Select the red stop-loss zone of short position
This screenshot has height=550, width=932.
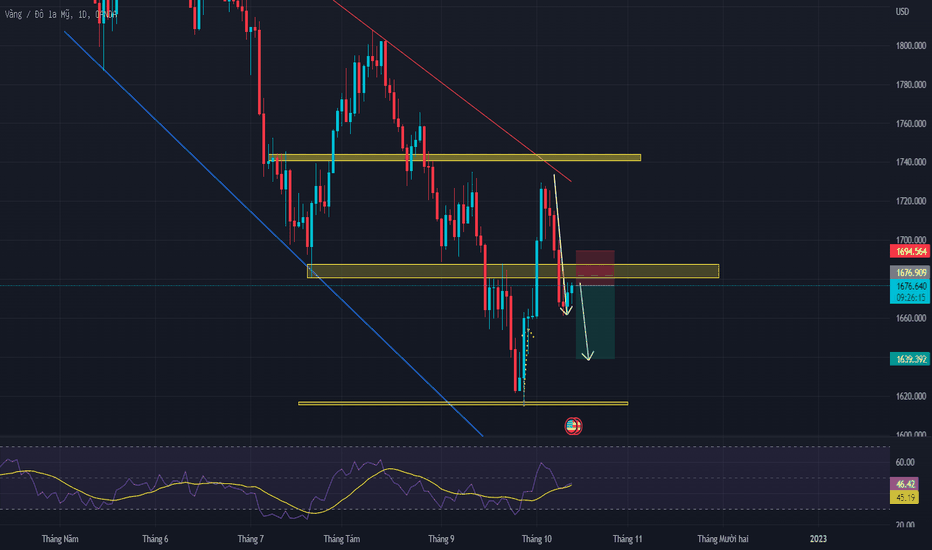[595, 268]
